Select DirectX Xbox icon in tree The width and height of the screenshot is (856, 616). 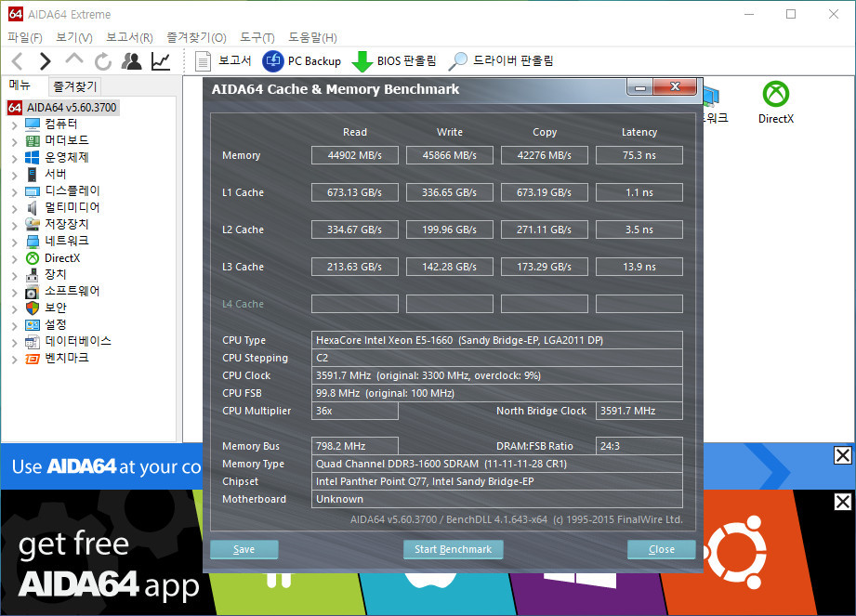[33, 258]
